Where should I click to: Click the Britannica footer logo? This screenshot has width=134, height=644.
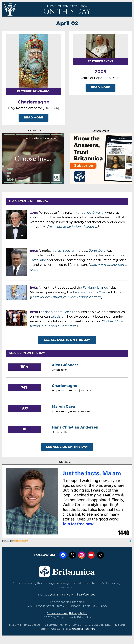tap(67, 571)
